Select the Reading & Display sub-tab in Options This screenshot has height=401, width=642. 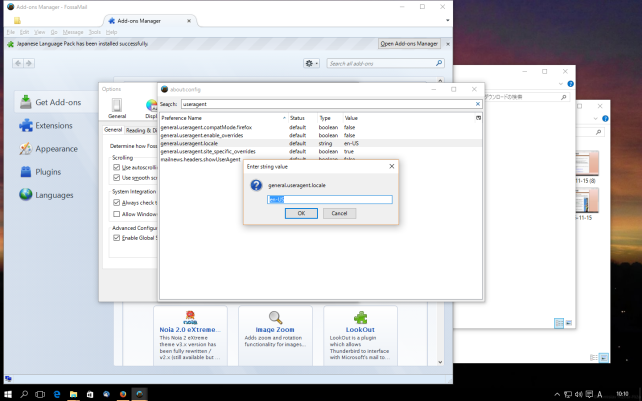tap(140, 130)
